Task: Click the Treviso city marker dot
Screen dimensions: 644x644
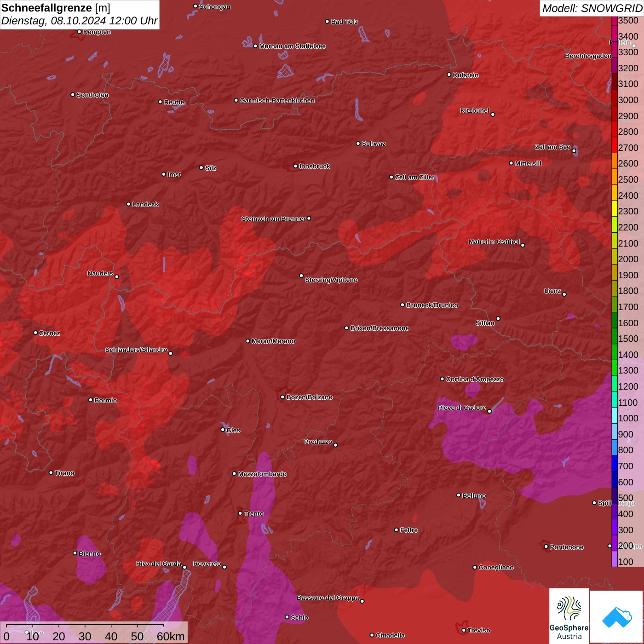Action: pos(464,630)
